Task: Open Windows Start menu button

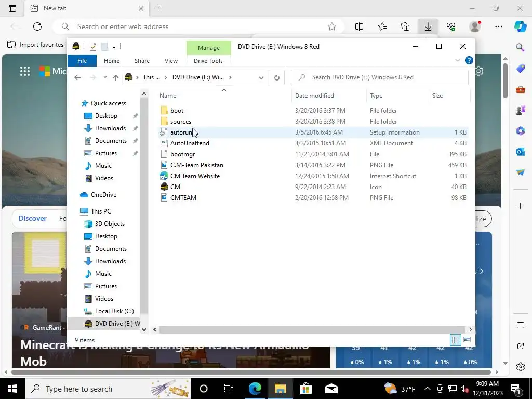Action: point(12,389)
